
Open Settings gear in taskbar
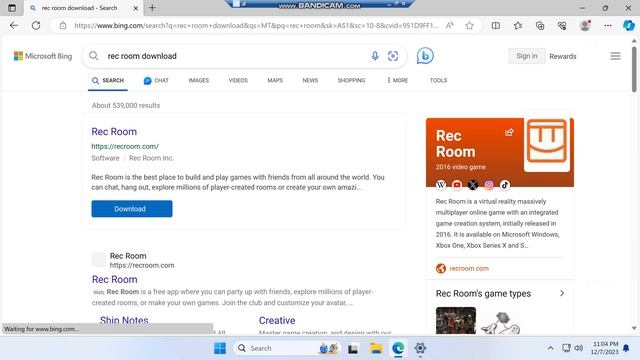tap(420, 348)
